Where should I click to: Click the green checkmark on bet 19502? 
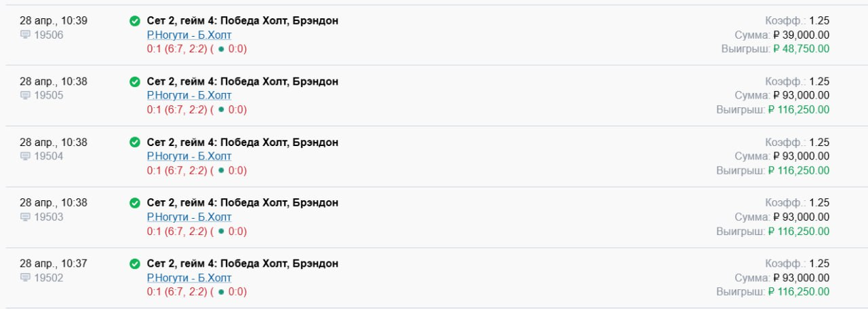pos(135,263)
